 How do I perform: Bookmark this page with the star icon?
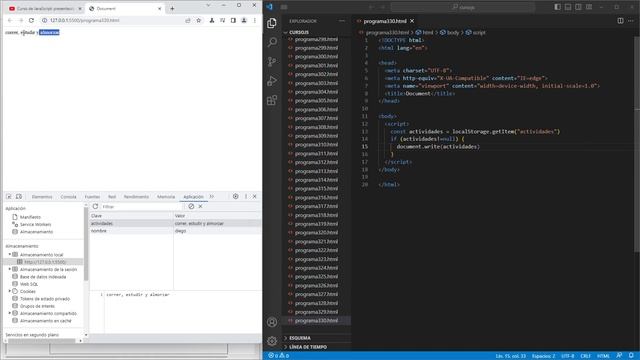click(199, 20)
